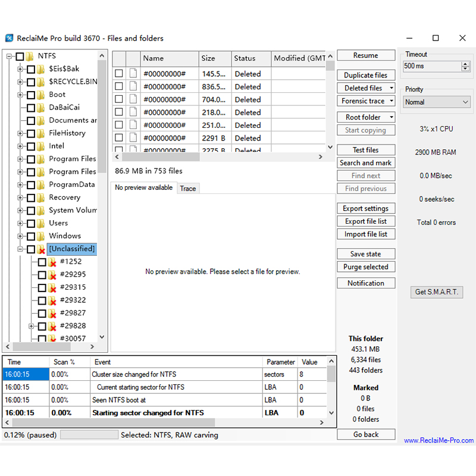476x476 pixels.
Task: Tick the checkbox of the 836.5 file row
Action: pyautogui.click(x=119, y=86)
